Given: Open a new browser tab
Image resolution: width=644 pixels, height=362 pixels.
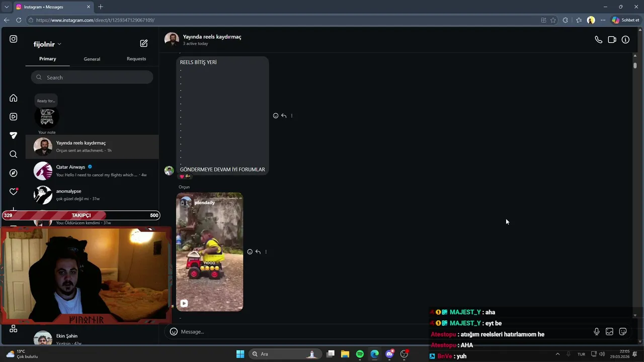Looking at the screenshot, I should tap(101, 7).
